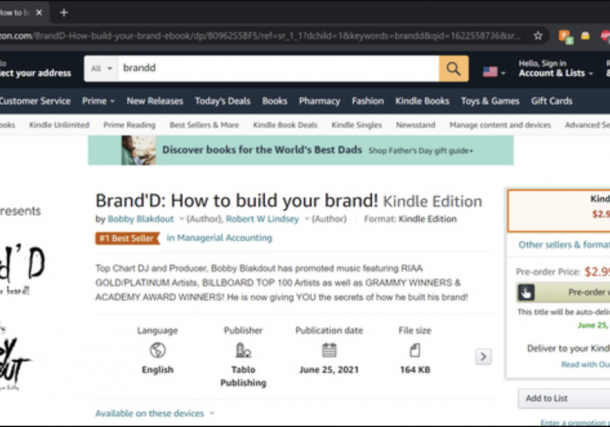The height and width of the screenshot is (427, 610).
Task: Open the US flag language selector
Action: point(492,71)
